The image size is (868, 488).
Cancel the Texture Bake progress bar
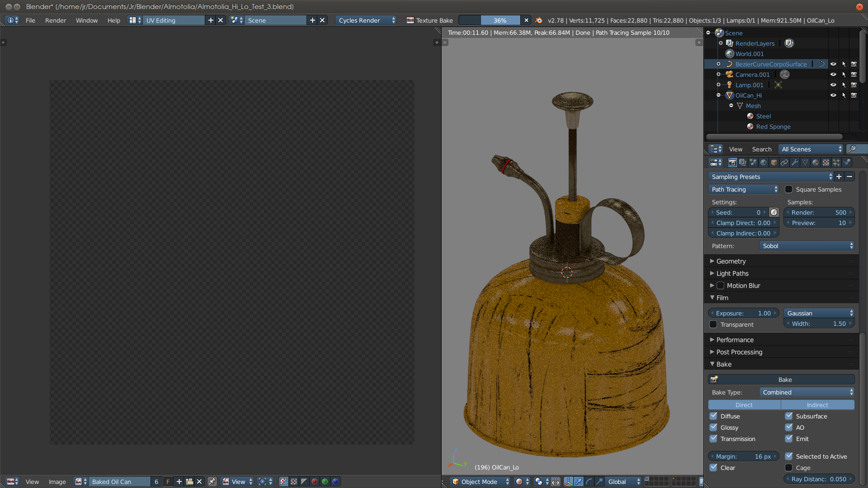526,20
